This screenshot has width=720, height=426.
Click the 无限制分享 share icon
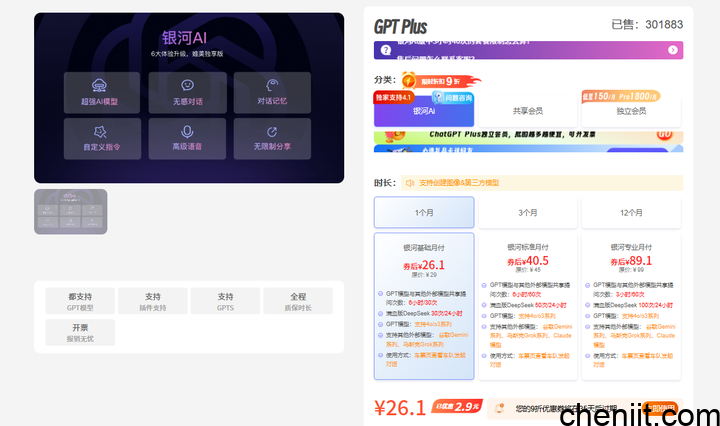click(x=273, y=131)
